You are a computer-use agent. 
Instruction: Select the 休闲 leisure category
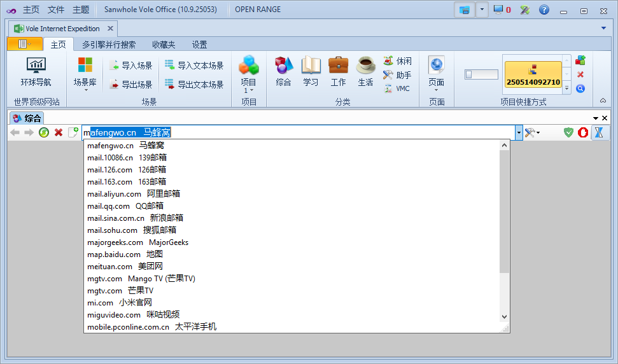(398, 61)
